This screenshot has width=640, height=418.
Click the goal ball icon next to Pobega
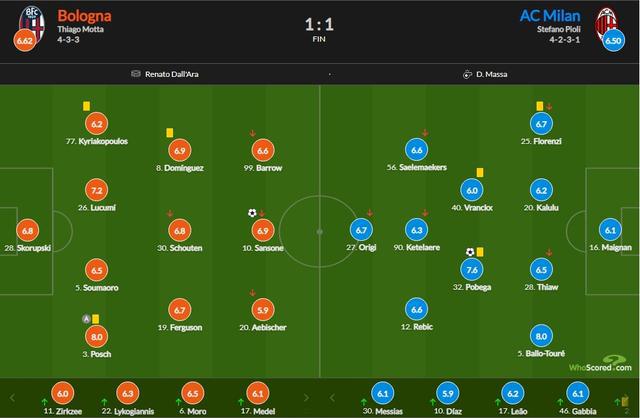coord(469,252)
